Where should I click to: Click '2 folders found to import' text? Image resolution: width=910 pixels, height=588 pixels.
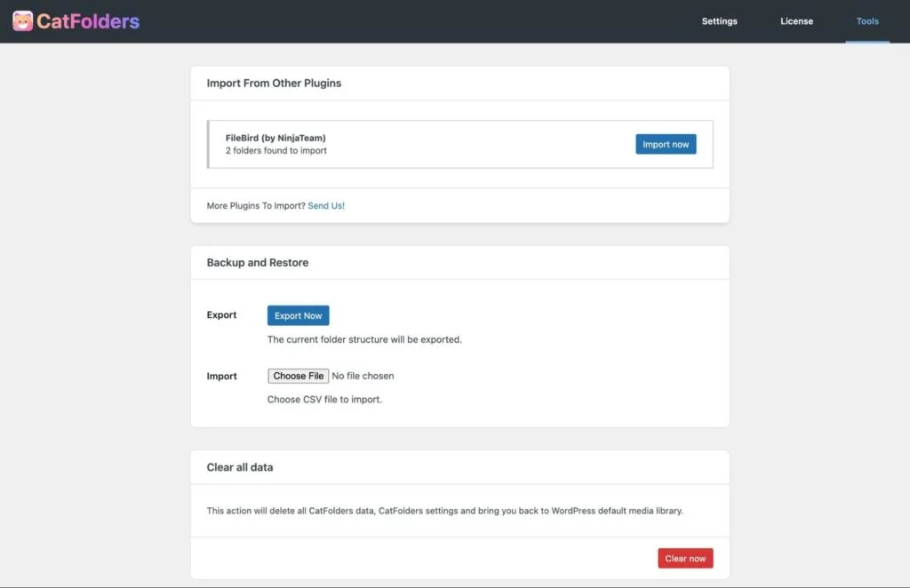pyautogui.click(x=276, y=151)
